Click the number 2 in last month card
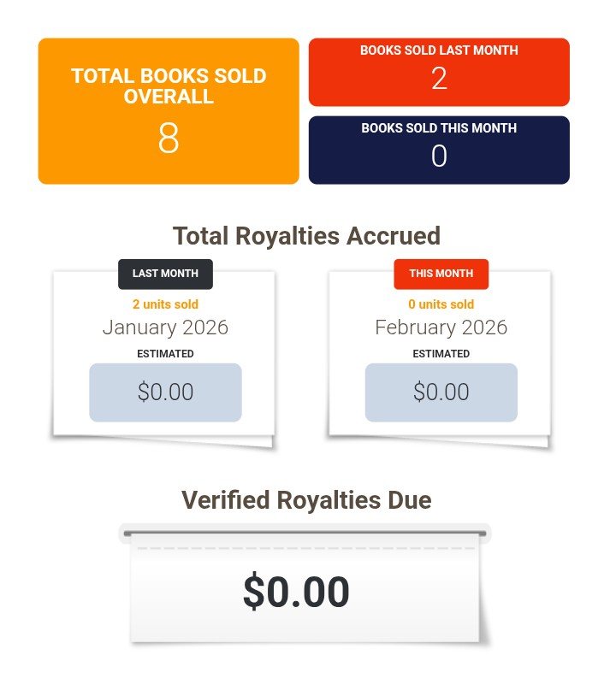This screenshot has height=696, width=616. pyautogui.click(x=439, y=79)
